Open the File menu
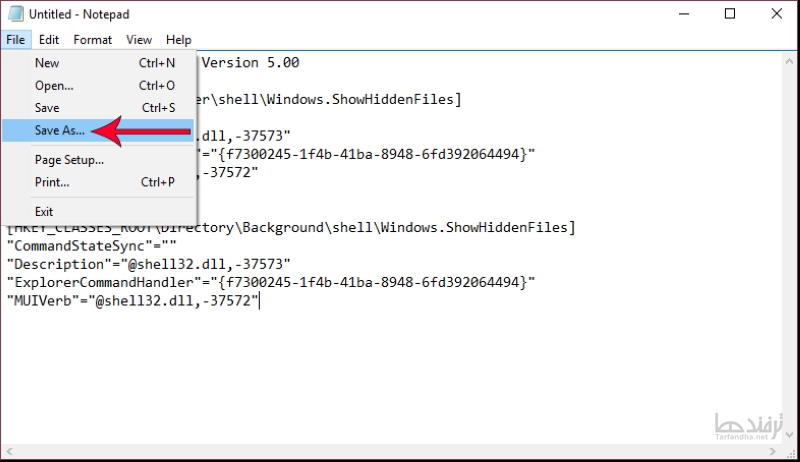Screen dimensions: 800x462 [15, 40]
